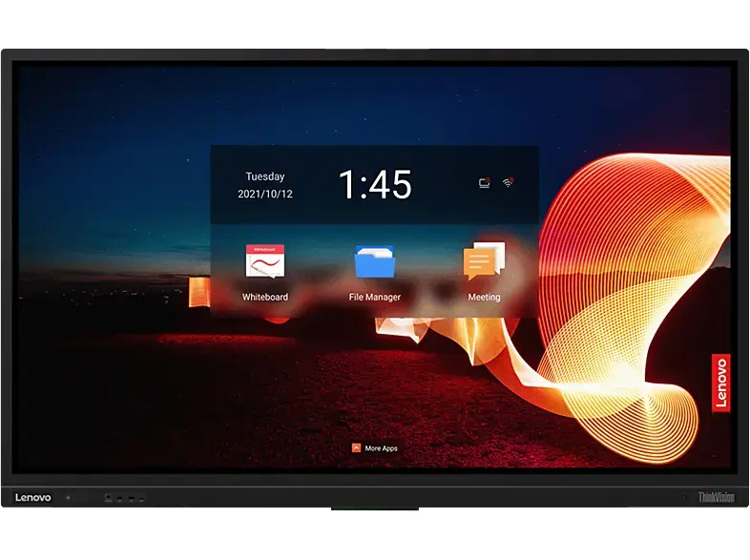Click the ThinkVision logo on bezel
The height and width of the screenshot is (560, 750).
(x=716, y=497)
